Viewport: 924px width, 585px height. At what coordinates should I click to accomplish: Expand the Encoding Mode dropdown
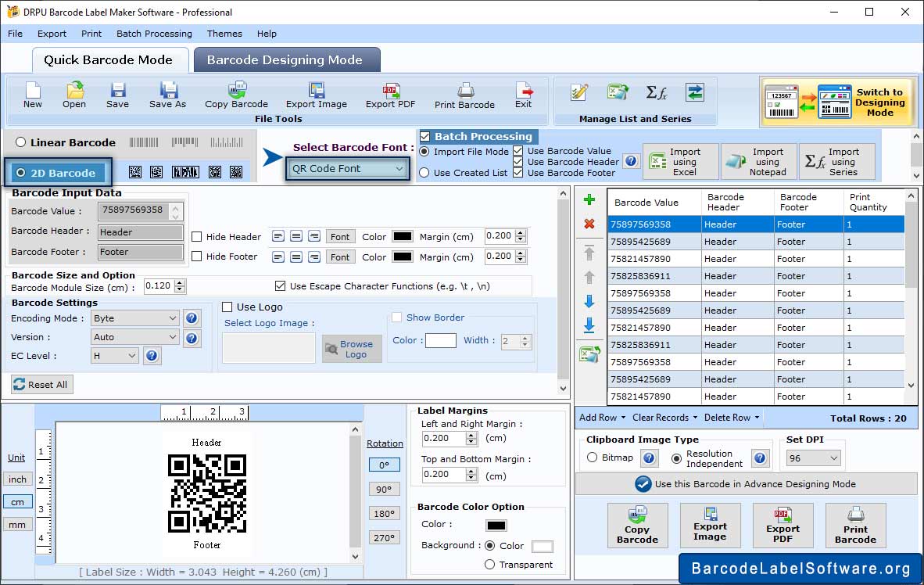[135, 318]
